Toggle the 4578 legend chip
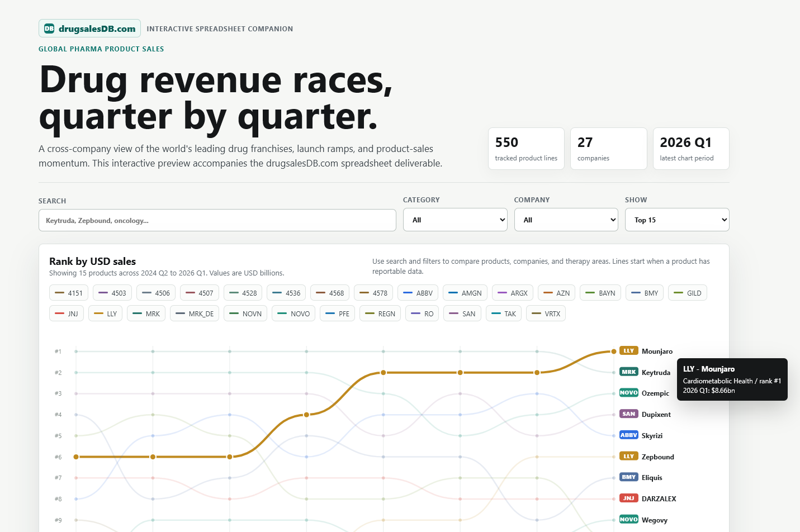 pyautogui.click(x=374, y=293)
